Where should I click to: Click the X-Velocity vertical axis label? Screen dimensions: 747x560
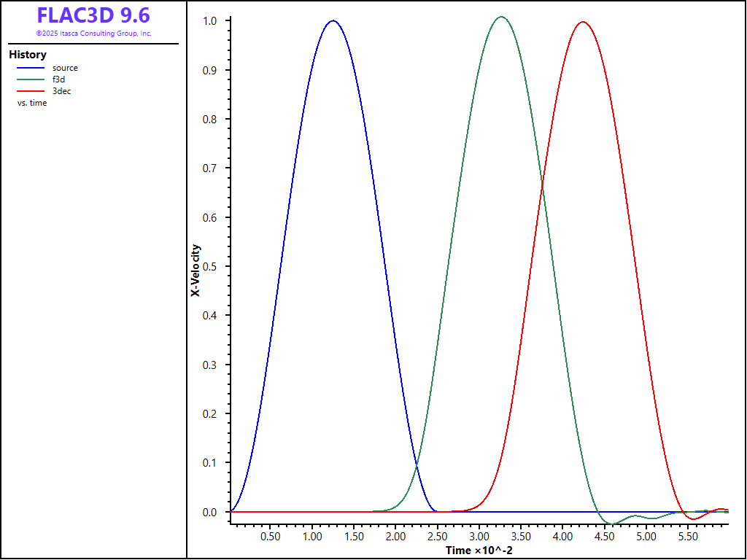pyautogui.click(x=196, y=270)
